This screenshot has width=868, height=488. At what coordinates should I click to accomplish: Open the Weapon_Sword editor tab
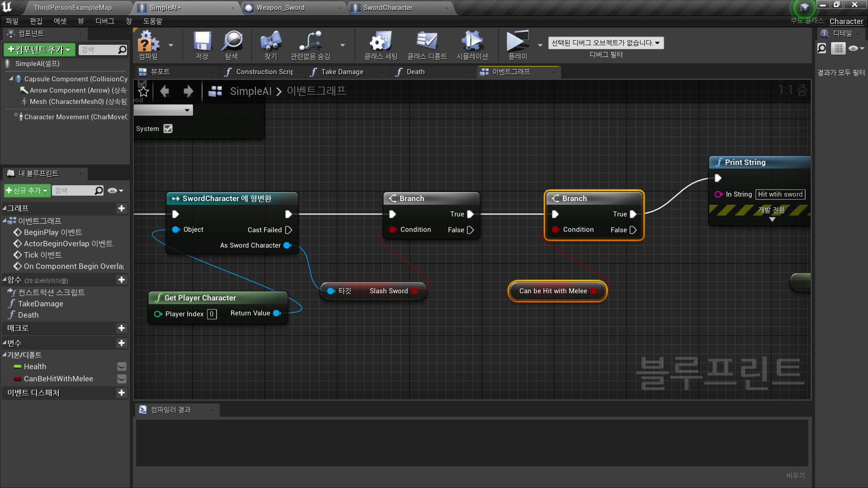point(280,8)
